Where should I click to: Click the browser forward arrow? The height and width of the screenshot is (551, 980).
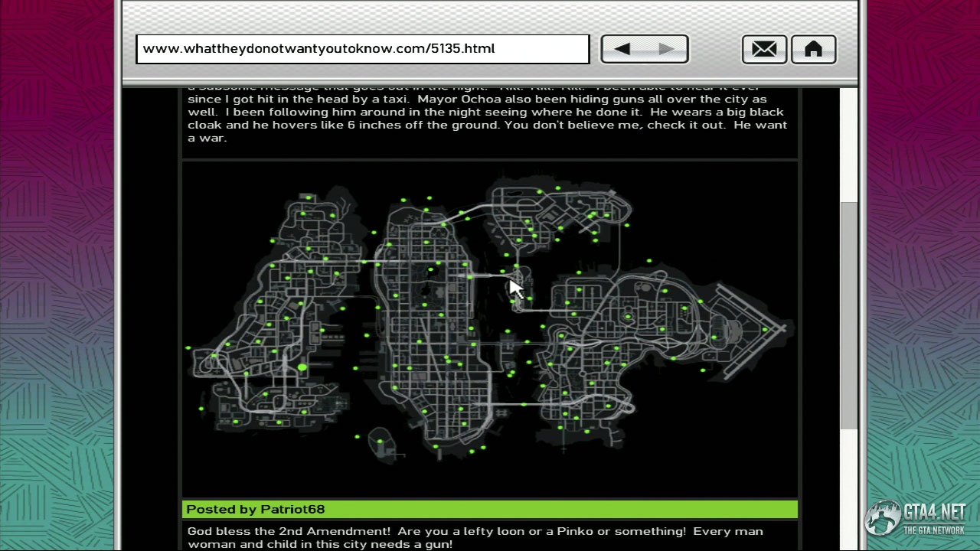(x=666, y=49)
